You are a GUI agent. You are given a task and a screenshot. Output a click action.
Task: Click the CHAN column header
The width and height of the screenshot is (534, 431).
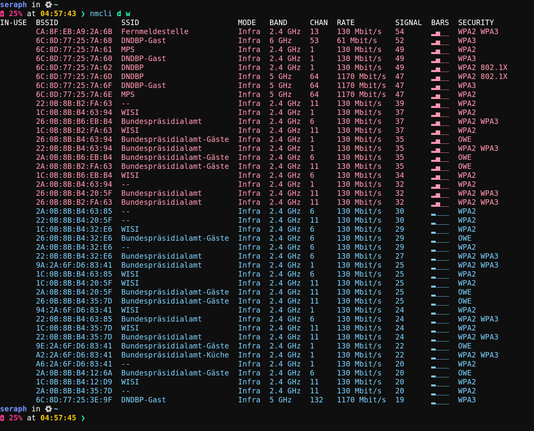[319, 22]
